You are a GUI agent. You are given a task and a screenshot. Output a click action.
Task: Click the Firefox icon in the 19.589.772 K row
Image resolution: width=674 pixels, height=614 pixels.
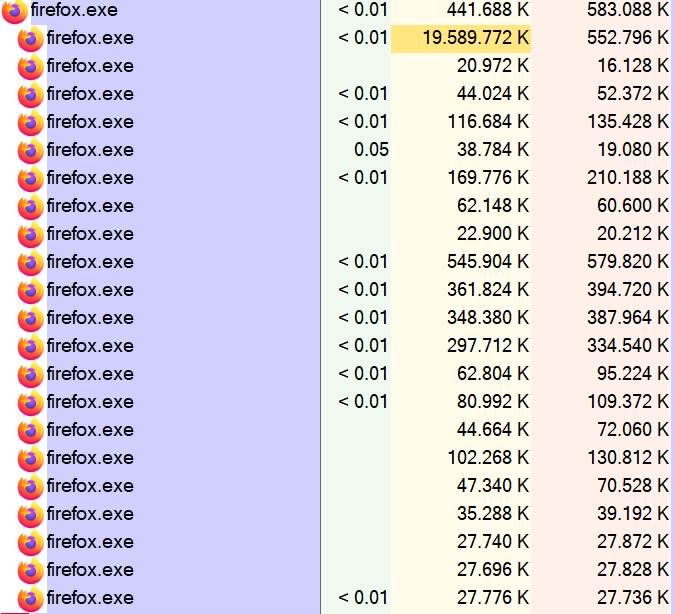tap(31, 39)
